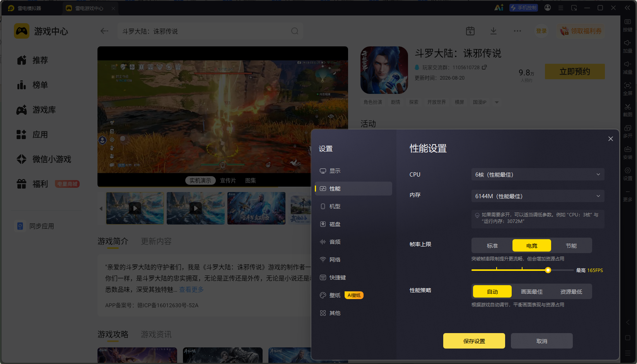This screenshot has width=637, height=364.
Task: Open 音频 audio settings
Action: [354, 242]
